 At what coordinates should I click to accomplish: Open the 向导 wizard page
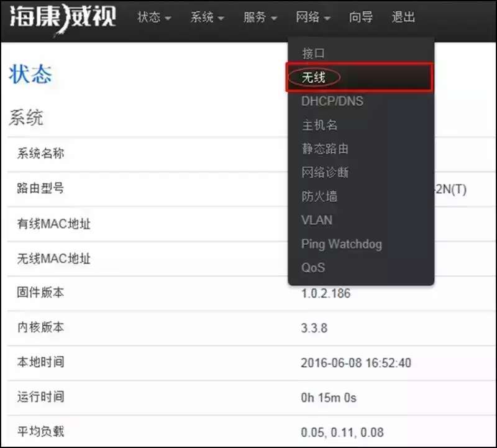(x=361, y=17)
